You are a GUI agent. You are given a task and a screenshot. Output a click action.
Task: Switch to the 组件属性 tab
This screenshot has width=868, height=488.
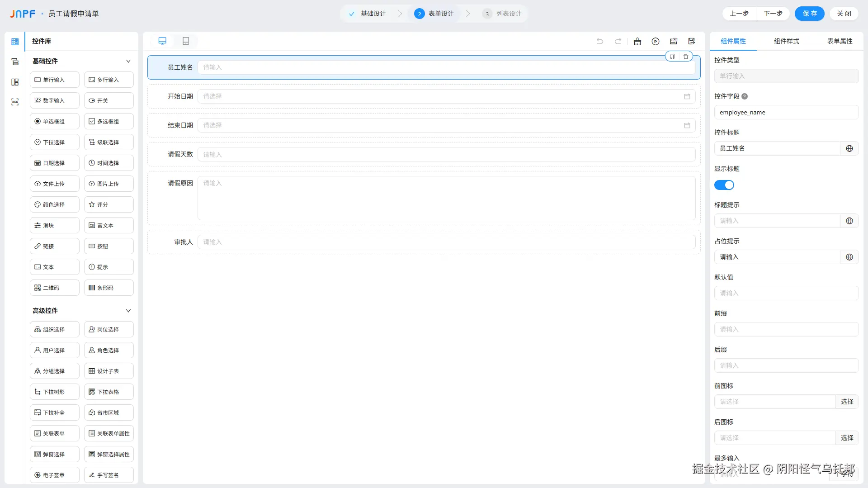click(733, 41)
